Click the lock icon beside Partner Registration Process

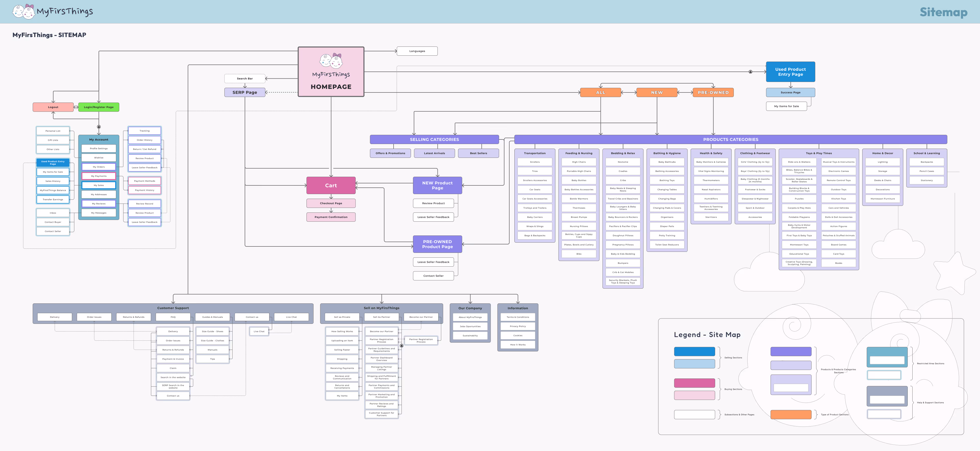click(401, 346)
